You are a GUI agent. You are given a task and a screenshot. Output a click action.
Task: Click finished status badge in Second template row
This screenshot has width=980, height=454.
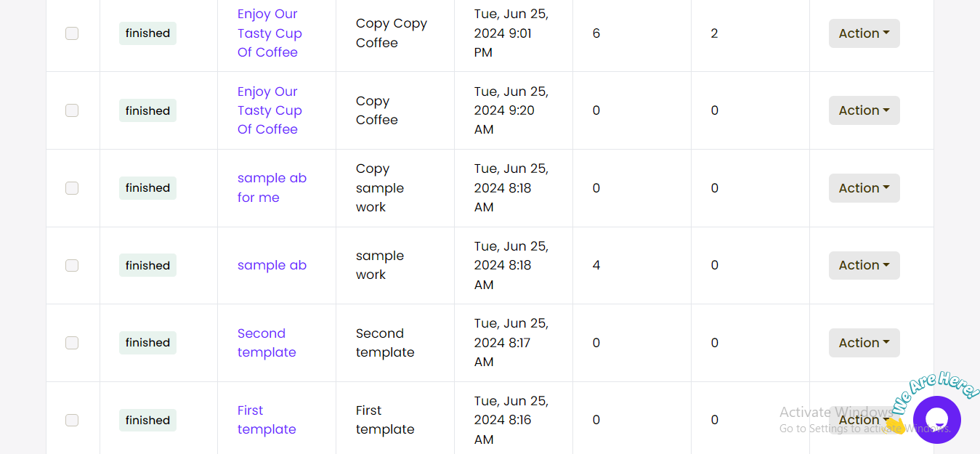pos(147,343)
